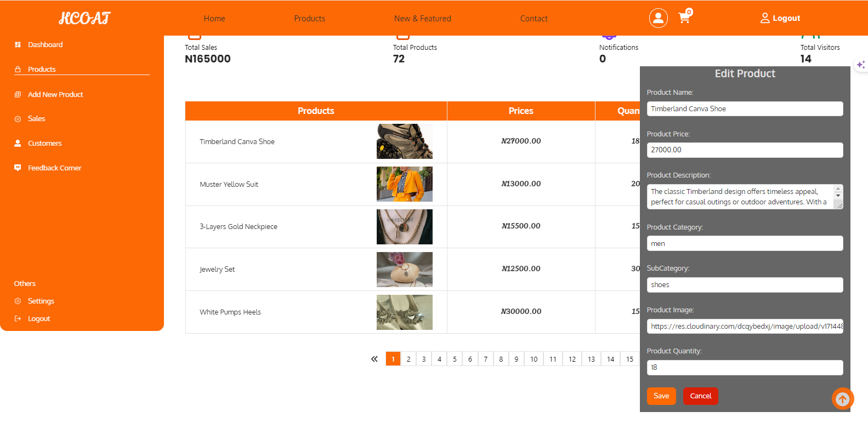Open Sales in the sidebar
Viewport: 868px width, 423px height.
[37, 119]
